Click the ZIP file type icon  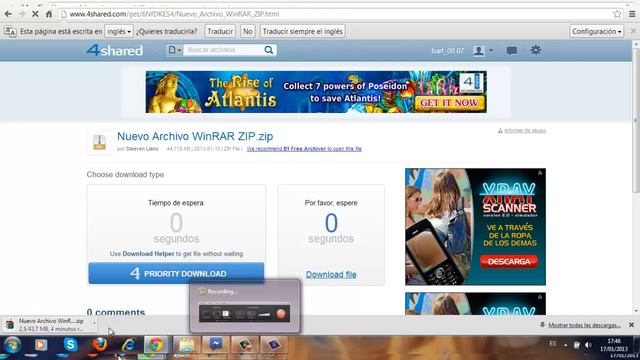pyautogui.click(x=99, y=142)
